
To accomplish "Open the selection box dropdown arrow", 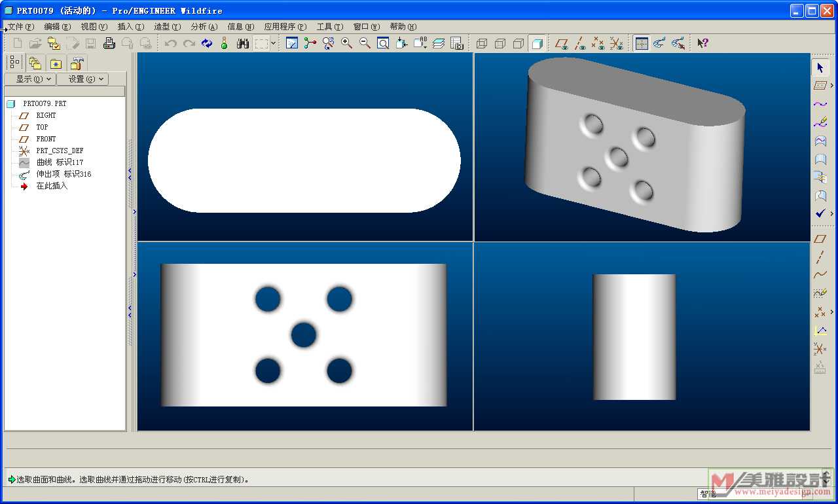I will pos(274,43).
